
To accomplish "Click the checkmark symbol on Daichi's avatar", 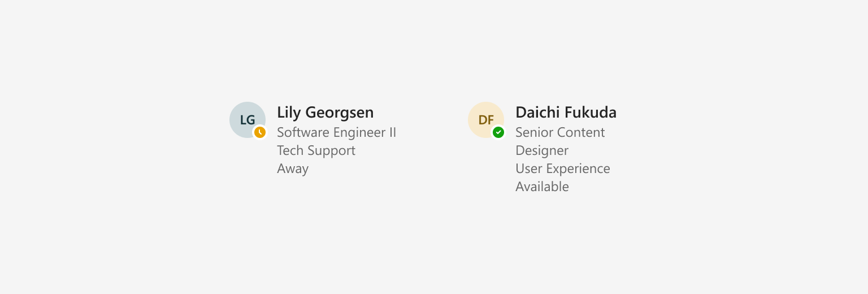I will [498, 132].
